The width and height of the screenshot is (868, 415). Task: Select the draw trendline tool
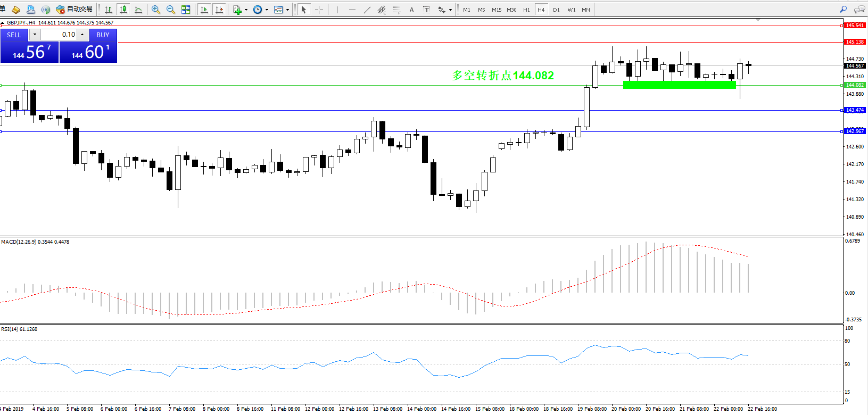tap(367, 10)
